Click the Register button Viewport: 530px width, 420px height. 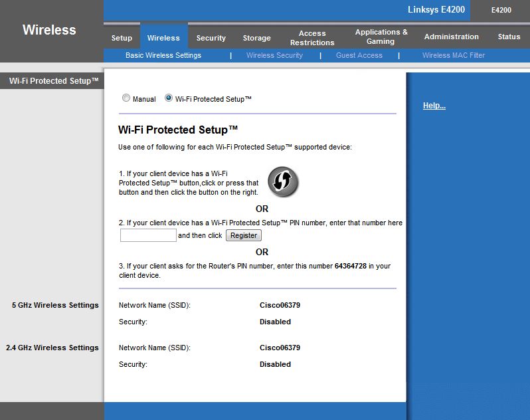[243, 235]
